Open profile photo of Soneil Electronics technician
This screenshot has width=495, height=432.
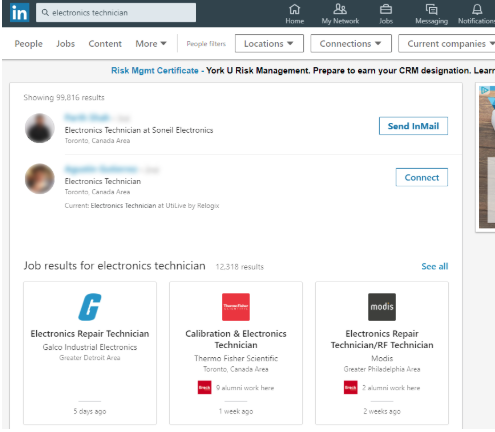[x=40, y=128]
